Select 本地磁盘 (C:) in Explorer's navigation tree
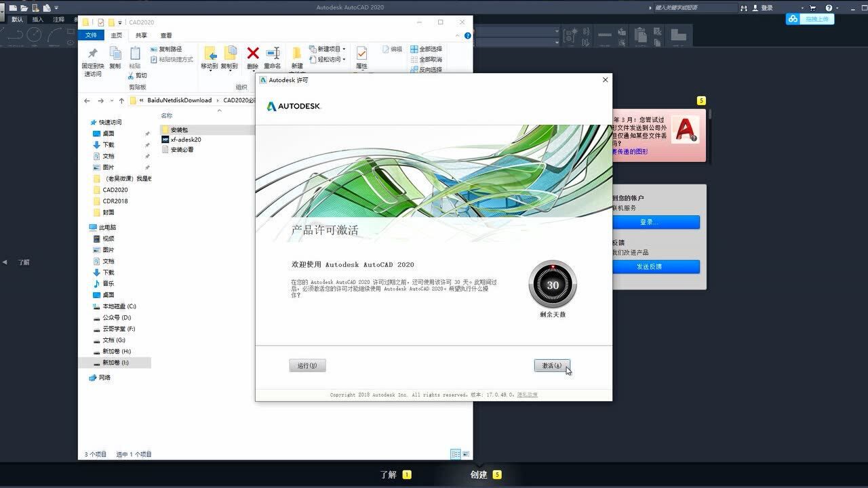This screenshot has height=488, width=868. 115,306
